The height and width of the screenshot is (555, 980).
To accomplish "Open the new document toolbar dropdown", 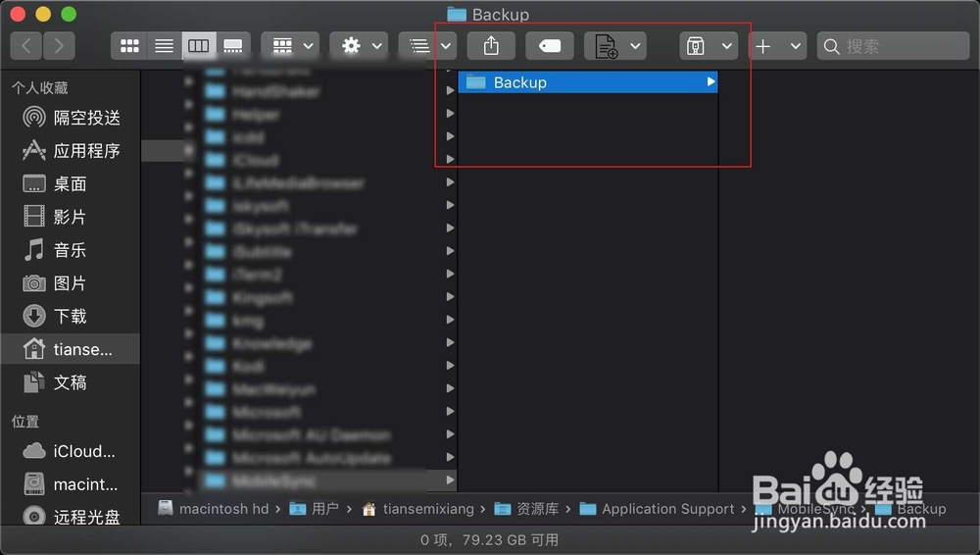I will (615, 46).
